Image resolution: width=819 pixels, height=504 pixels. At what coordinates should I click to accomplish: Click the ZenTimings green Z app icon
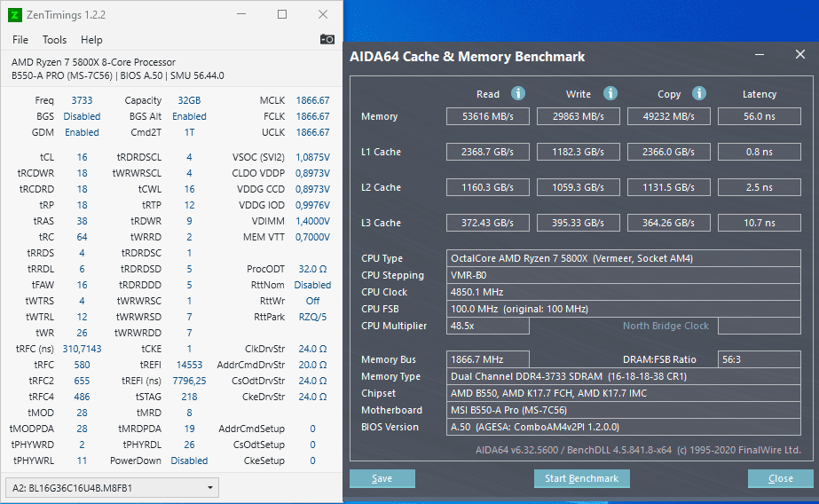click(14, 14)
